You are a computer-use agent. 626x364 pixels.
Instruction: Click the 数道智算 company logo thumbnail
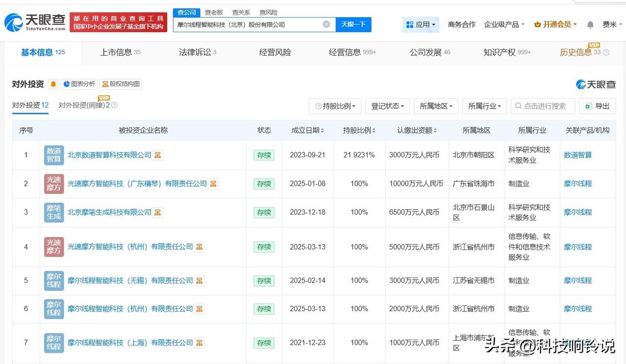coord(54,155)
